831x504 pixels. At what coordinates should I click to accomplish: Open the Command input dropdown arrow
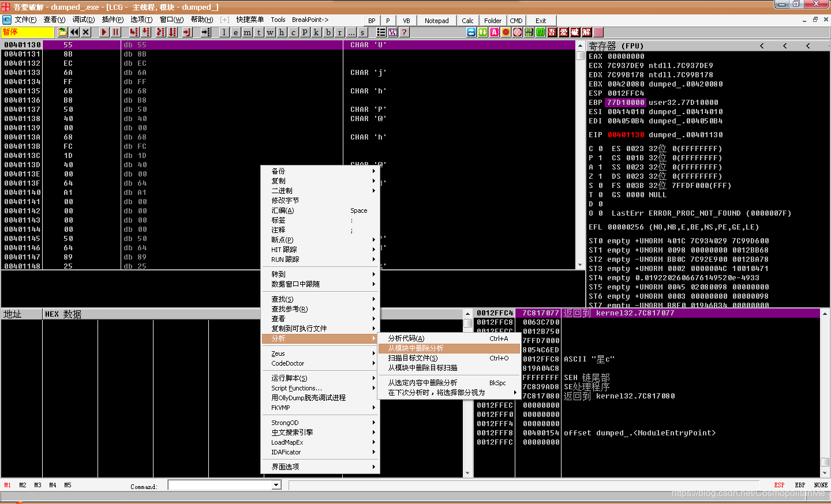(x=276, y=485)
